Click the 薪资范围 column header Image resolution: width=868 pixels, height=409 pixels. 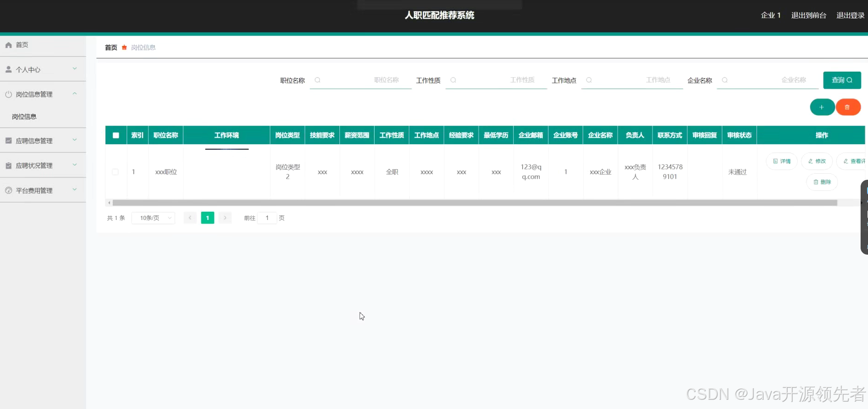coord(357,135)
